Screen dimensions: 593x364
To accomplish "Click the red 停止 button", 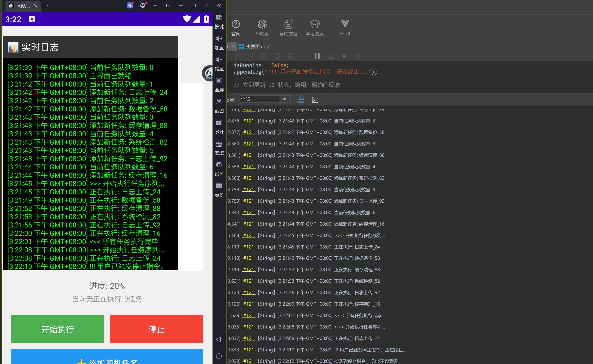I will (157, 329).
